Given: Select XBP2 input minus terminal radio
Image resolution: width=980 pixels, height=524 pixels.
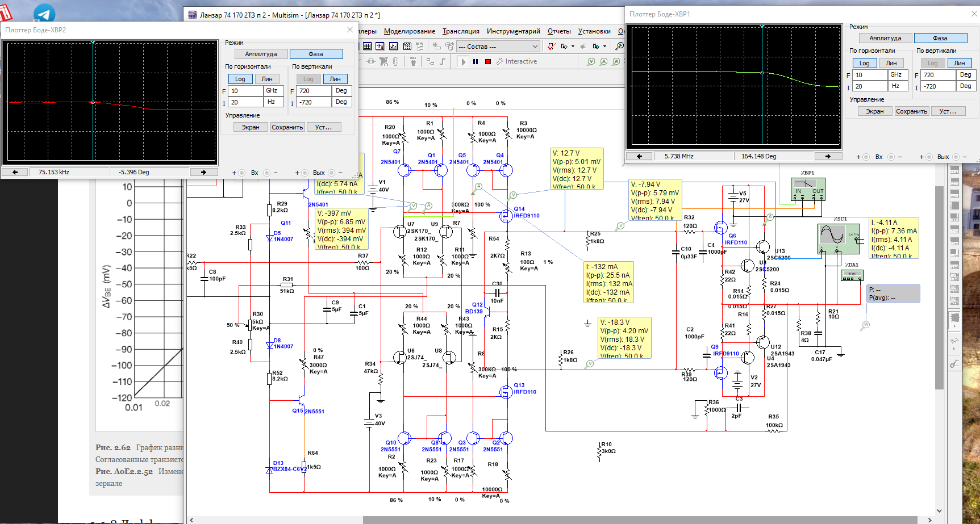Looking at the screenshot, I should click(x=266, y=173).
